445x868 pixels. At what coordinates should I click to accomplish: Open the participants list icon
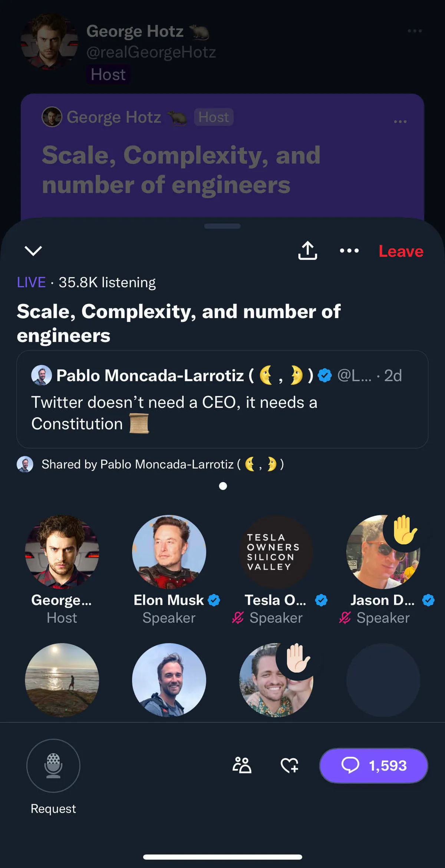pyautogui.click(x=242, y=765)
